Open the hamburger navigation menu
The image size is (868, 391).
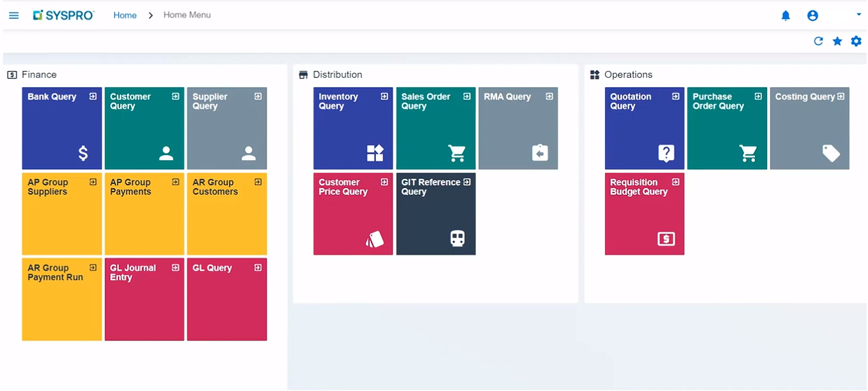(14, 15)
